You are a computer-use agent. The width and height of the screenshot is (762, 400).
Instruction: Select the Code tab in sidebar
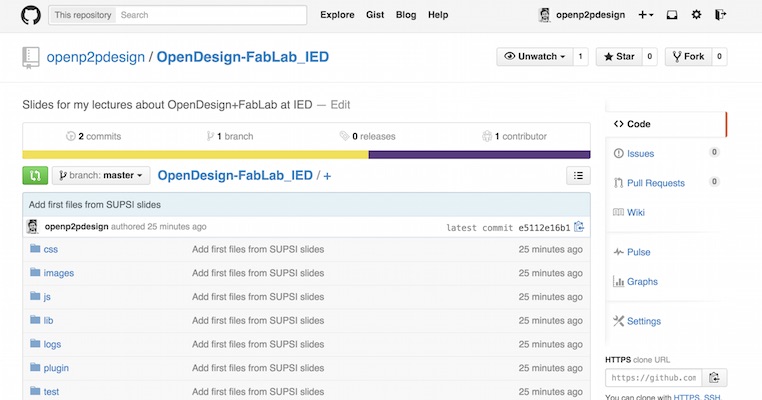point(666,124)
